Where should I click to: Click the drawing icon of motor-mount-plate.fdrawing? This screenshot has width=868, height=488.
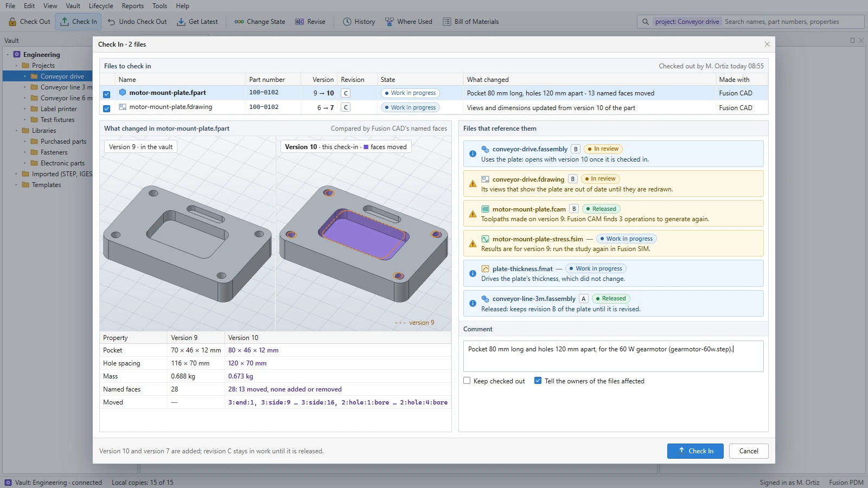(123, 107)
